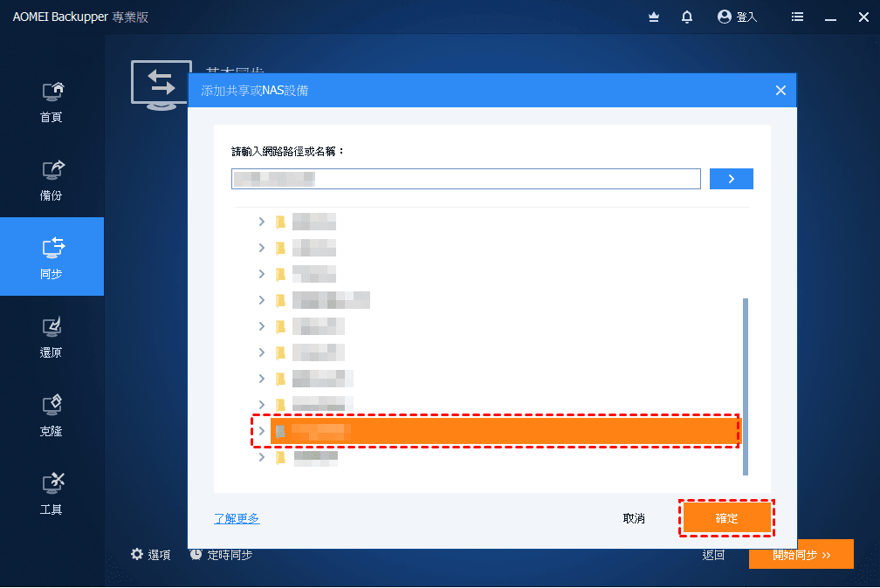Open the 還原 restore section
The width and height of the screenshot is (880, 588).
tap(52, 338)
